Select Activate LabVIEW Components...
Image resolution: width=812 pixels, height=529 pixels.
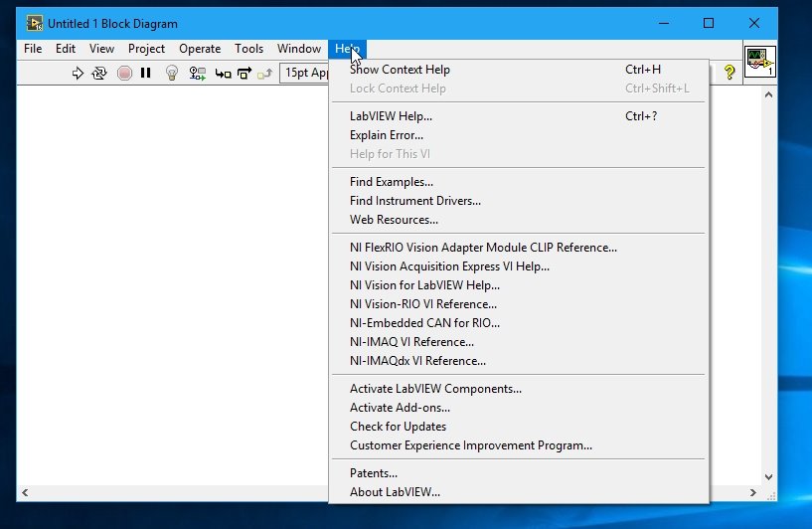click(519, 389)
